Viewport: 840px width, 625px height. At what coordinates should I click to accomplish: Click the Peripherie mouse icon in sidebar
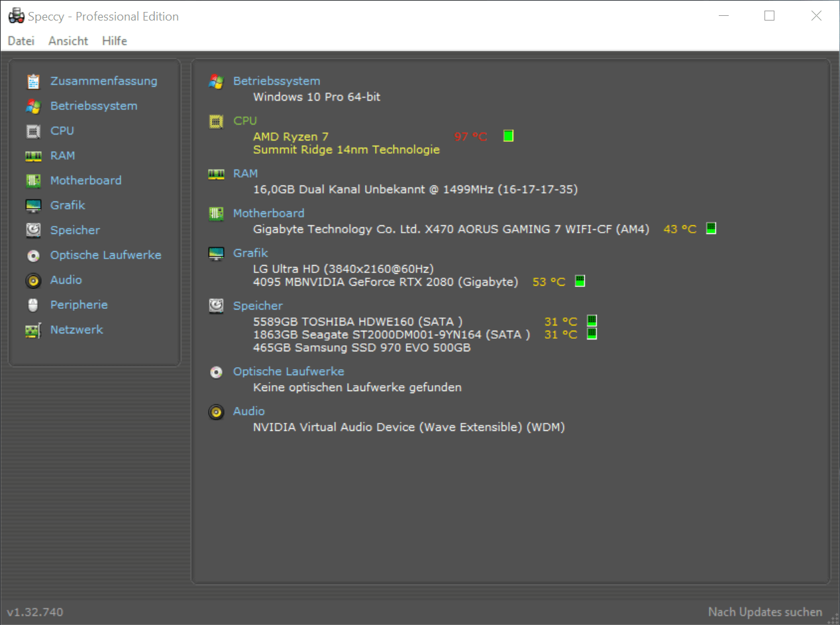33,305
